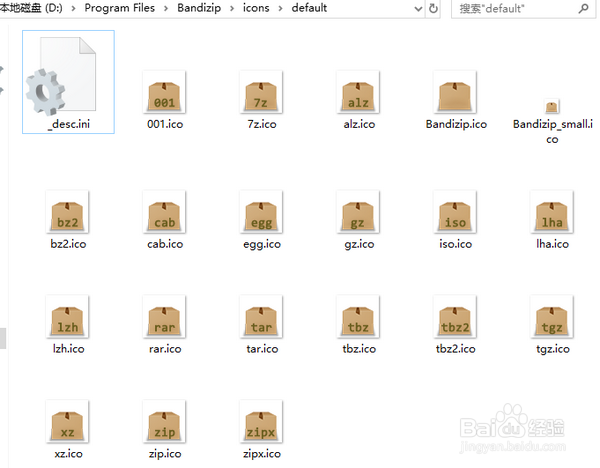Select the tbz2.ico box icon
This screenshot has height=468, width=600.
tap(455, 317)
